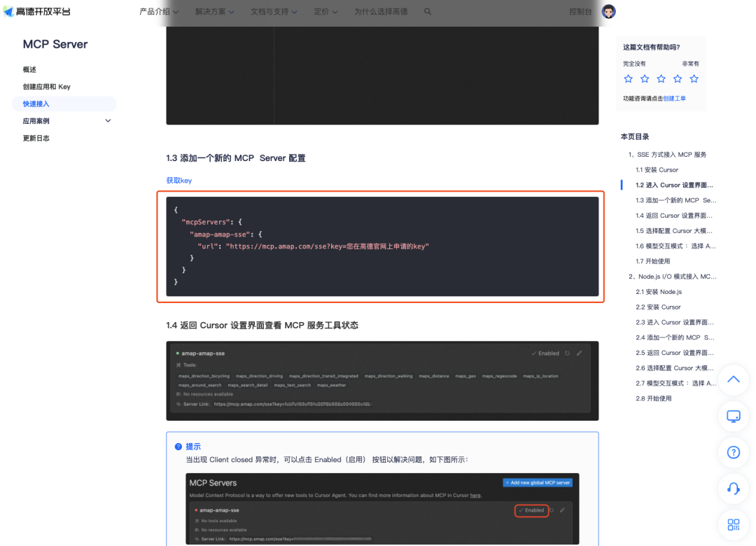Viewport: 756px width, 546px height.
Task: Click the monitor feedback floating icon
Action: pos(733,416)
